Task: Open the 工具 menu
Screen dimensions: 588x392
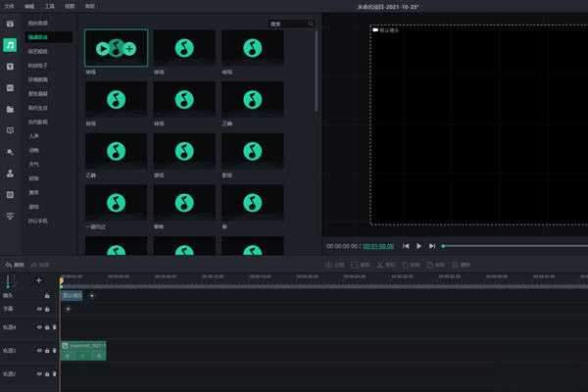Action: click(x=48, y=5)
